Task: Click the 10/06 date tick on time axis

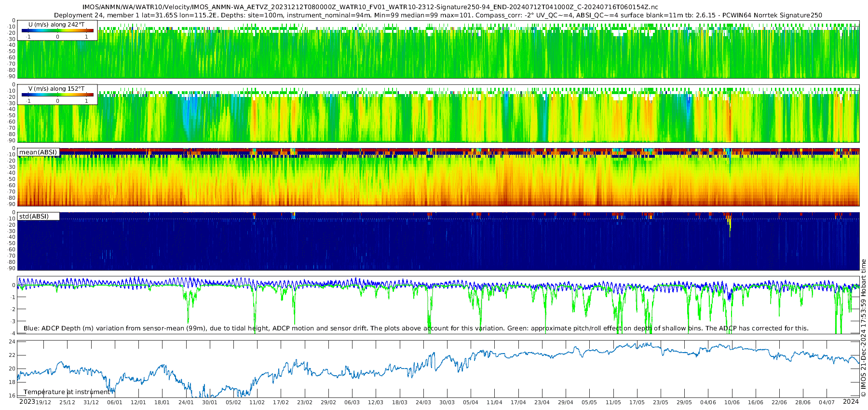Action: click(x=732, y=402)
